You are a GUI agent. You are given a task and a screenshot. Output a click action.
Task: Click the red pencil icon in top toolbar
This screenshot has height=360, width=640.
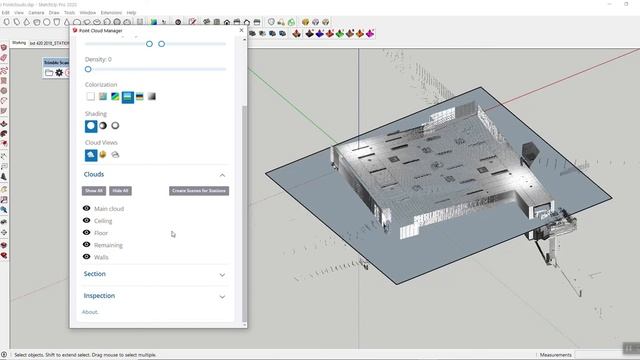pyautogui.click(x=192, y=22)
